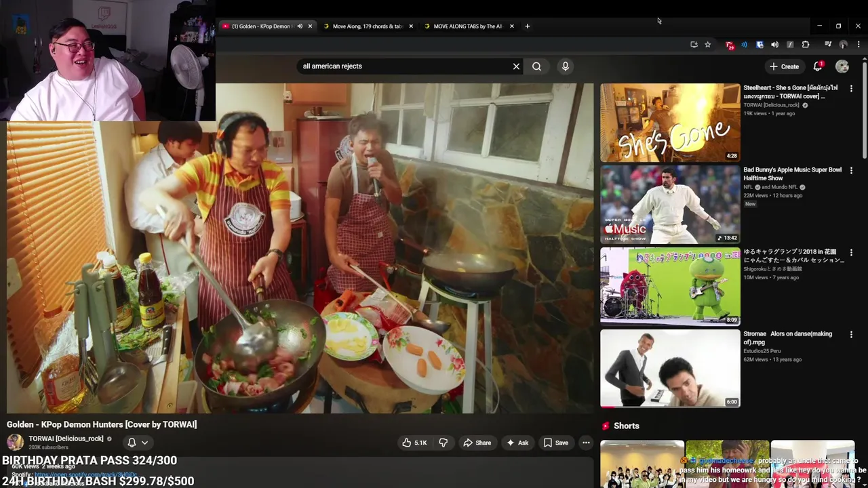Screen dimensions: 868x488
Task: Click the 'Stromae Alors on danse' title
Action: (787, 338)
